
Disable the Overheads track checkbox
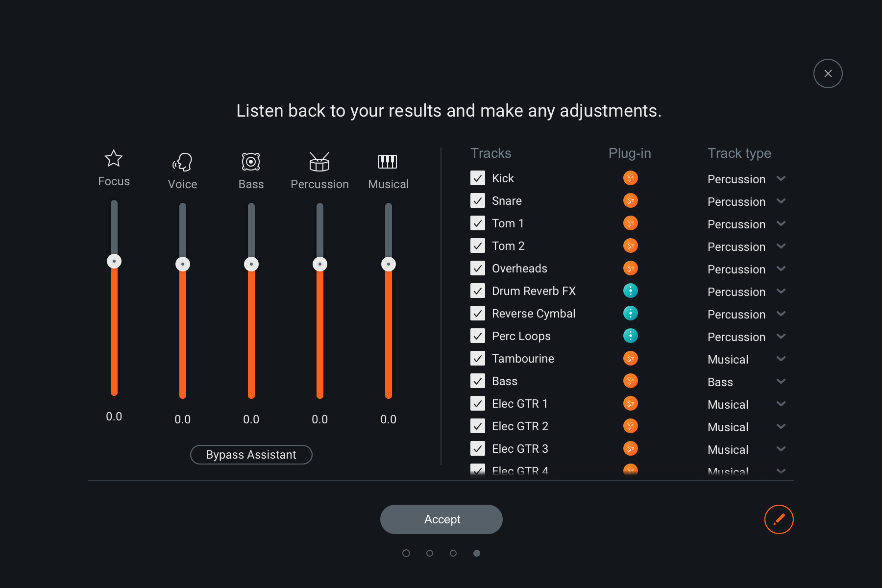(478, 268)
